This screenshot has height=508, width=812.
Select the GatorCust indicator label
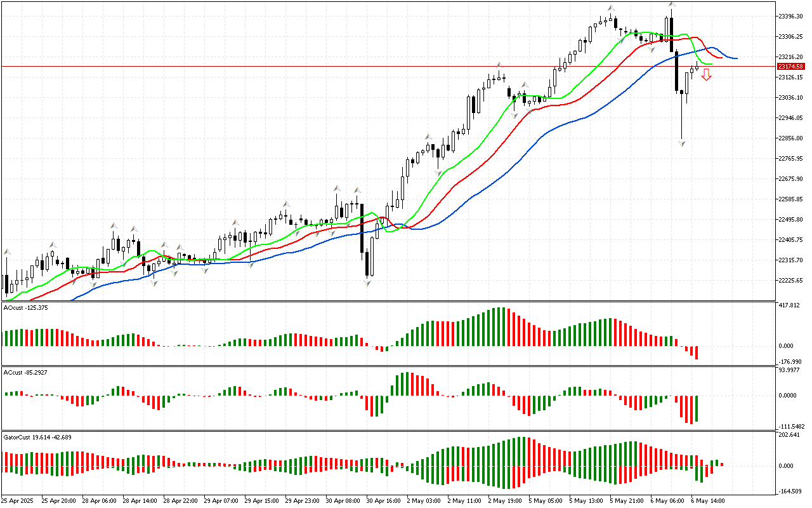tap(36, 437)
